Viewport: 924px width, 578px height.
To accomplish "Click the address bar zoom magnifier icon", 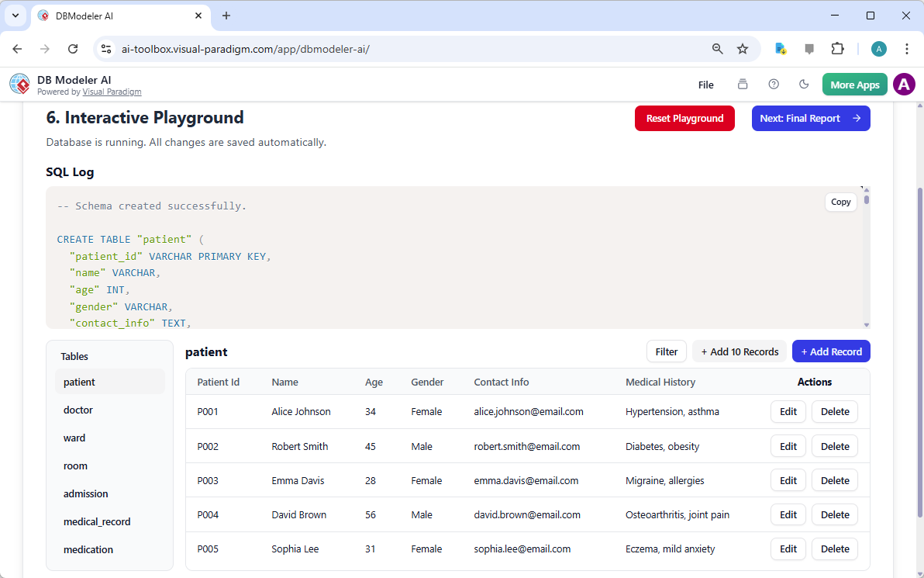I will 717,48.
